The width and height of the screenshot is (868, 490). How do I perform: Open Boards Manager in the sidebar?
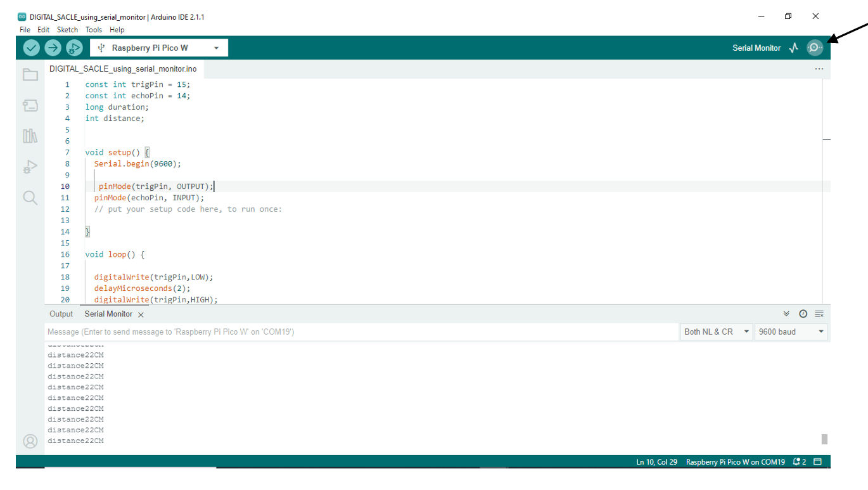pos(30,105)
